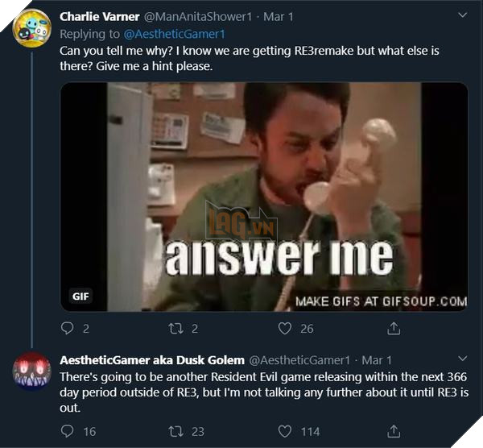The image size is (483, 448).
Task: Open more options chevron on Charlie's tweet
Action: point(462,16)
